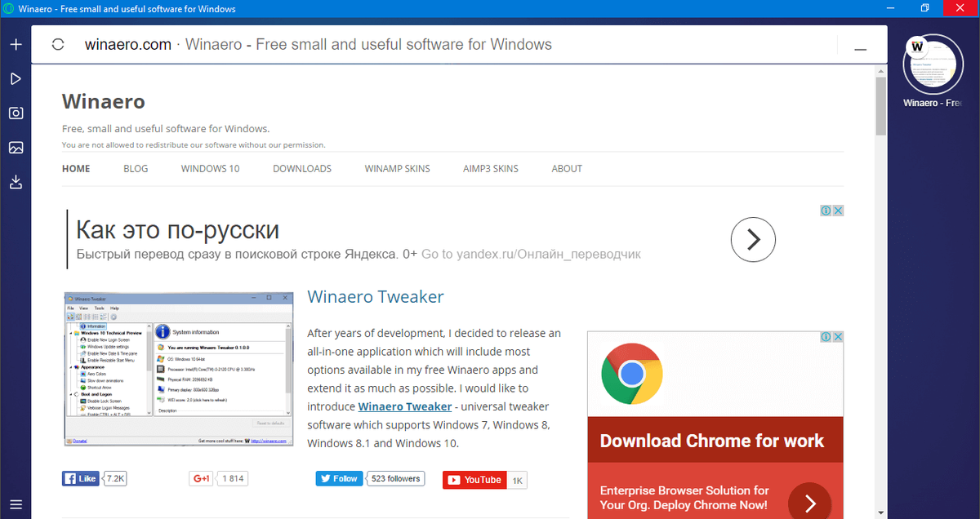Click the info icon on the Chrome ad

tap(826, 336)
